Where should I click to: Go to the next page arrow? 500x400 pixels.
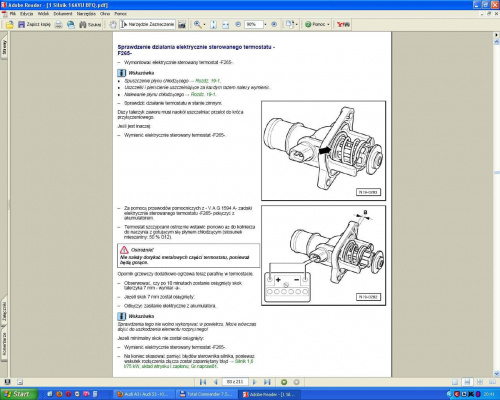pos(255,382)
